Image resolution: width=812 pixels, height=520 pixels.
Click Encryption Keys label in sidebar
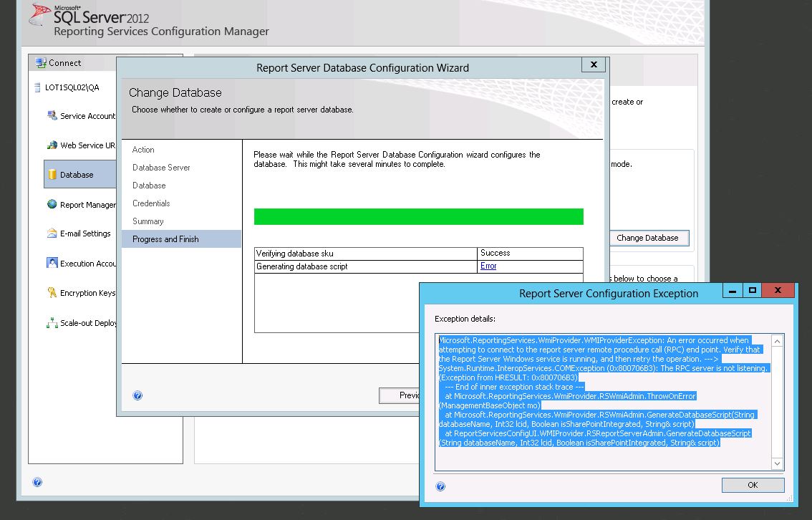coord(87,293)
